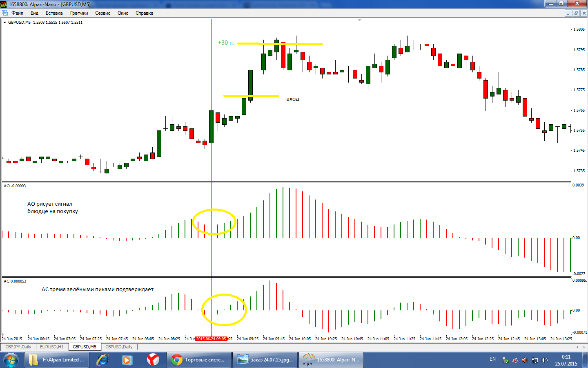Image resolution: width=588 pixels, height=368 pixels.
Task: Click the red 2015.06.24 09:05 crosshair date marker
Action: click(x=211, y=339)
